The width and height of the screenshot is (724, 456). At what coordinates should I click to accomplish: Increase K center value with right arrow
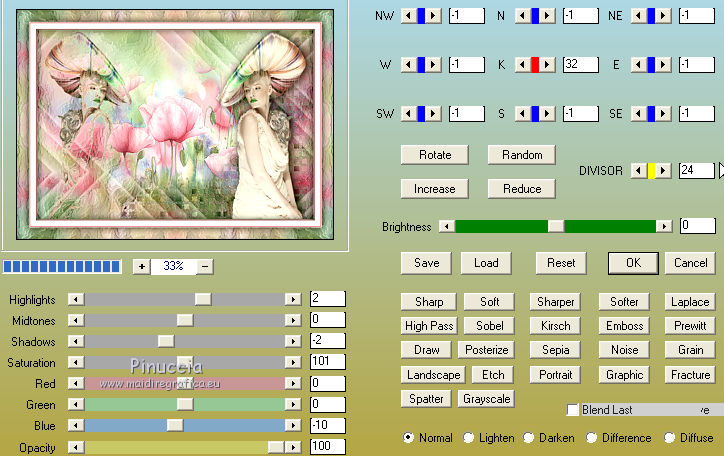[x=547, y=65]
